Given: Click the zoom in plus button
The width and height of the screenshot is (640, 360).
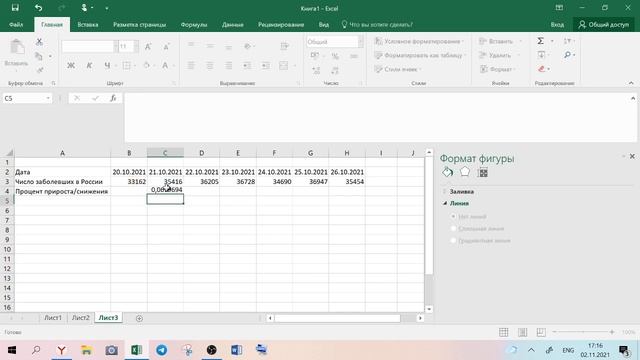Looking at the screenshot, I should coord(612,332).
